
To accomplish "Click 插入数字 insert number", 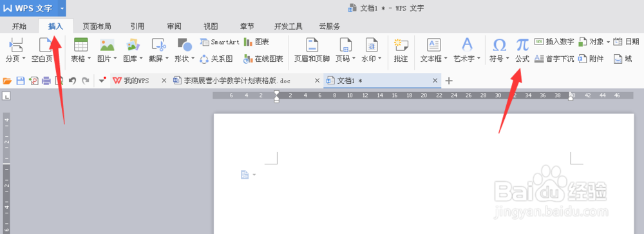I will (x=554, y=42).
